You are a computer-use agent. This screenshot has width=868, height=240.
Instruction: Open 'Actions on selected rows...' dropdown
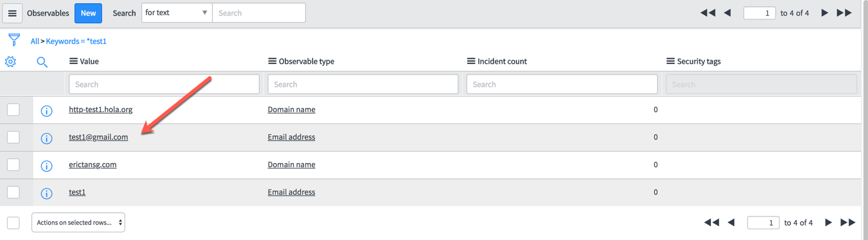(x=78, y=222)
